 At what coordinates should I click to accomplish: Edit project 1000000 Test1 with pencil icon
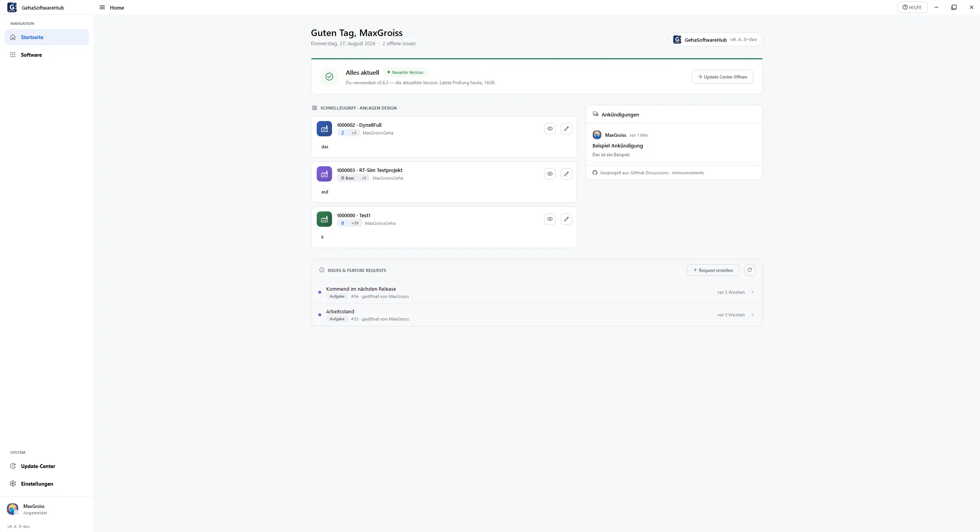(566, 219)
